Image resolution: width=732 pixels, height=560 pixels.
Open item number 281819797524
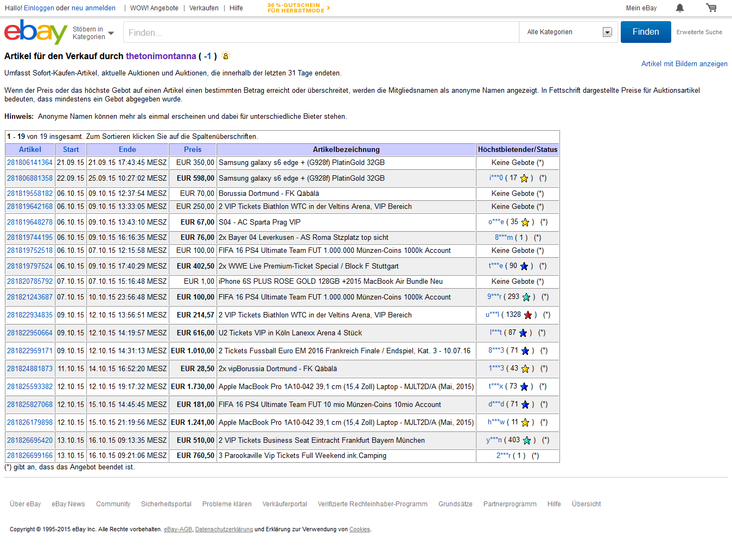click(x=30, y=266)
